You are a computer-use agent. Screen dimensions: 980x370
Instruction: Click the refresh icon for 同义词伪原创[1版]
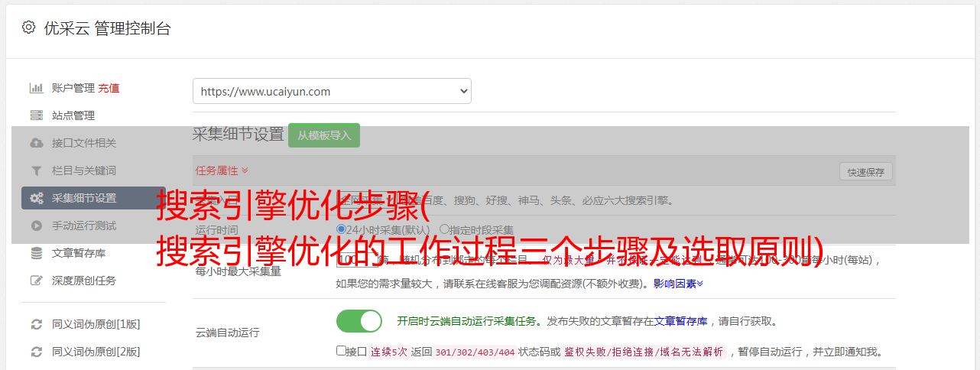click(x=36, y=324)
